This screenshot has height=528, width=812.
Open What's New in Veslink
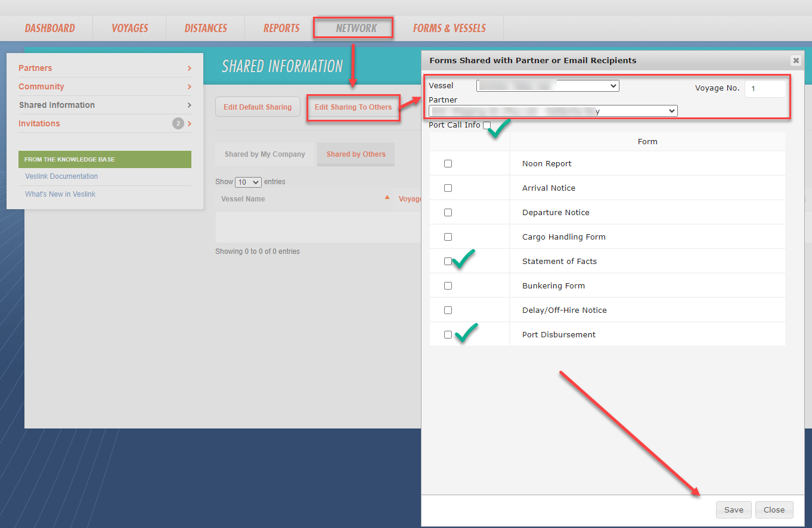click(60, 194)
